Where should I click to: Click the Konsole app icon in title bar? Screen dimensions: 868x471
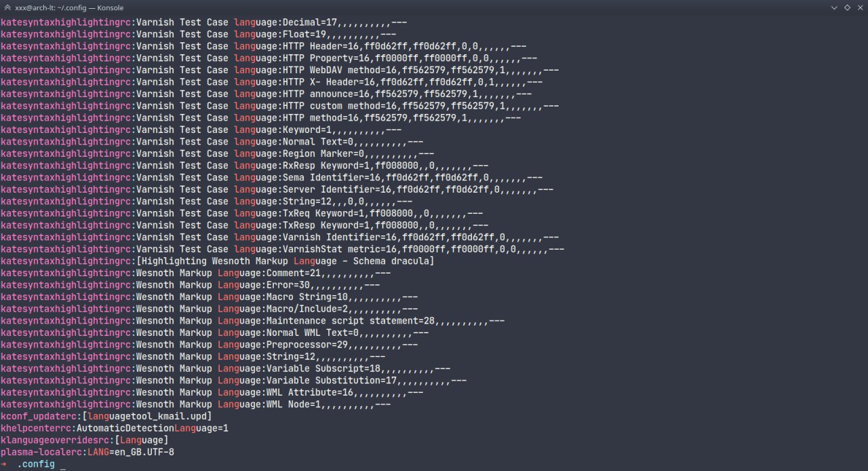(7, 7)
